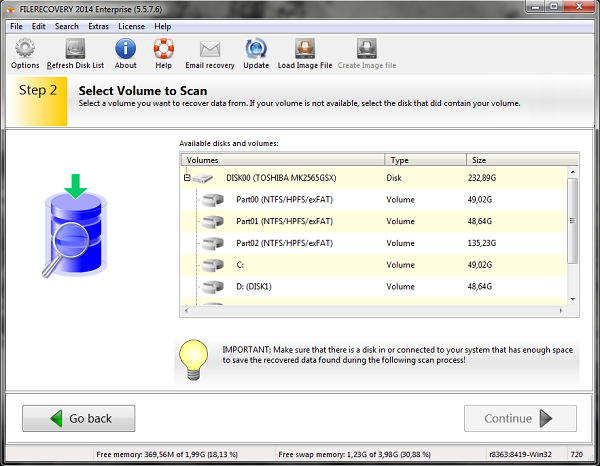Click the Update globe icon
The height and width of the screenshot is (466, 600).
tap(256, 48)
